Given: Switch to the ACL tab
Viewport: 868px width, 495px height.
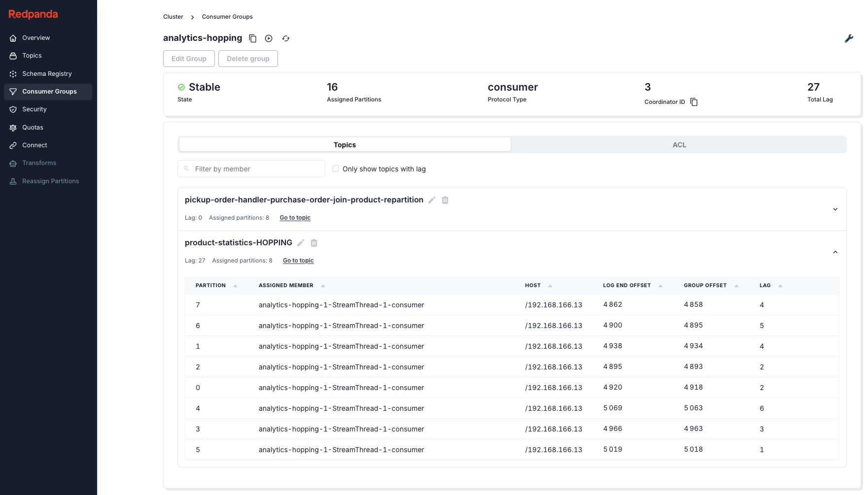Looking at the screenshot, I should (x=679, y=145).
